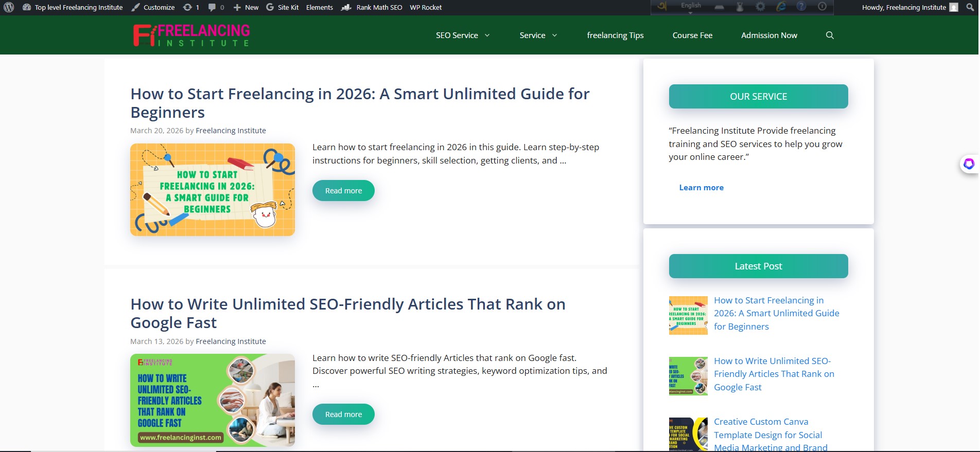Click the sidebar thumbnail for SEO-Friendly Articles post
This screenshot has width=980, height=452.
[x=688, y=376]
